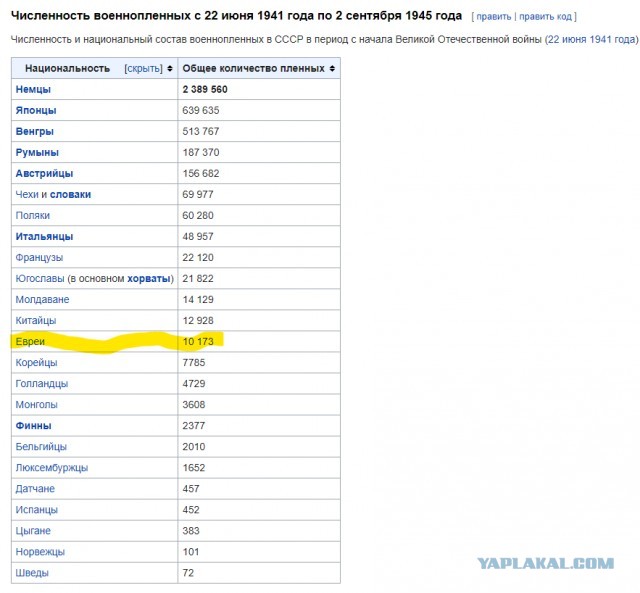Open the highlighted Евреи link
Screen dimensions: 640x593
tap(30, 342)
